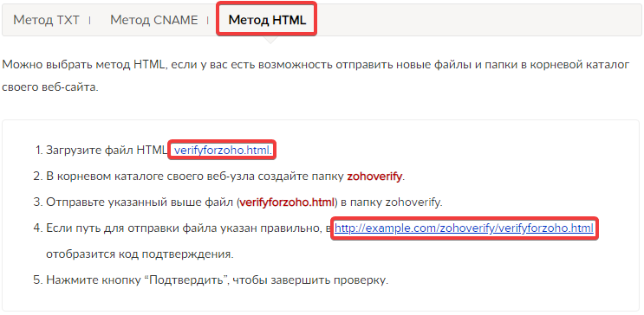644x315 pixels.
Task: Click the pointer arrow beneath the HTML tab
Action: click(270, 40)
